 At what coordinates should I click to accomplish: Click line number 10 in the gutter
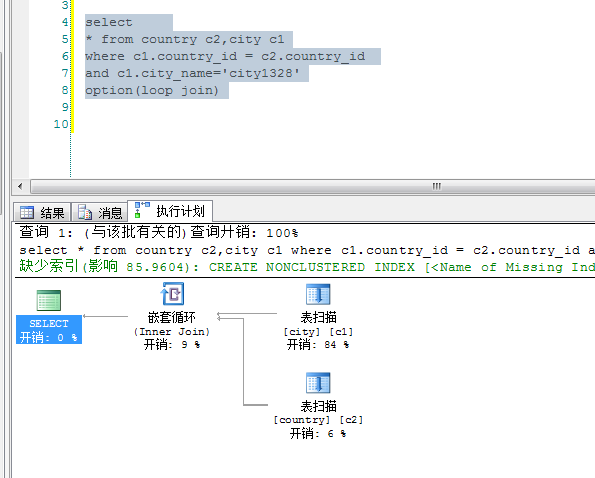coord(61,124)
